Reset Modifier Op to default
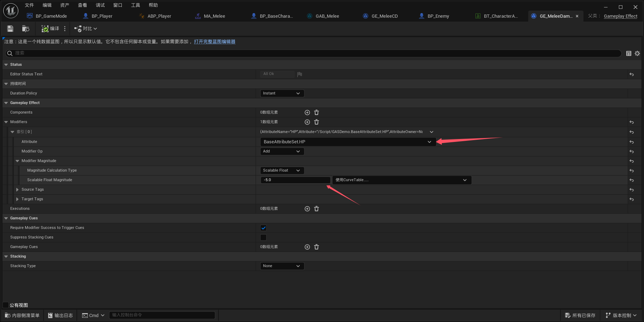 (x=632, y=151)
